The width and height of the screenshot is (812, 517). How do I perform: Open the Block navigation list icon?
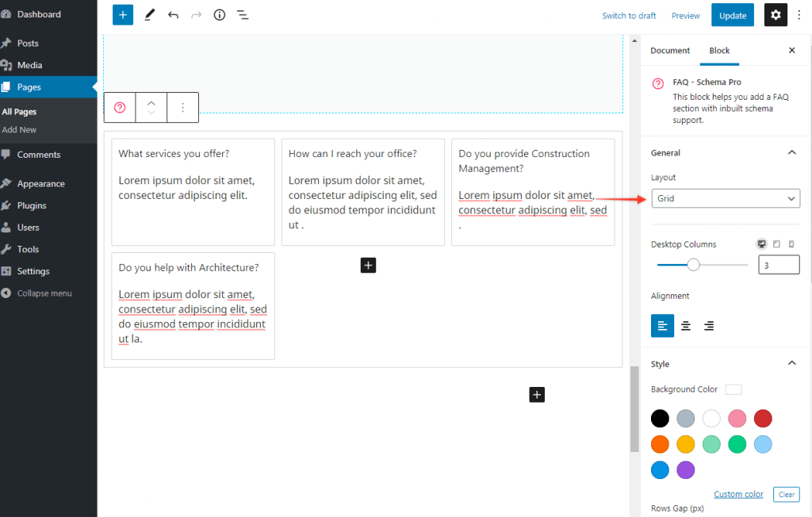243,14
